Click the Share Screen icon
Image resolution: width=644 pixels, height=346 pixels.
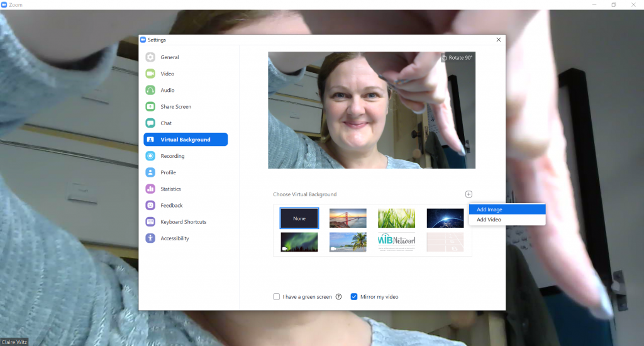pyautogui.click(x=150, y=107)
